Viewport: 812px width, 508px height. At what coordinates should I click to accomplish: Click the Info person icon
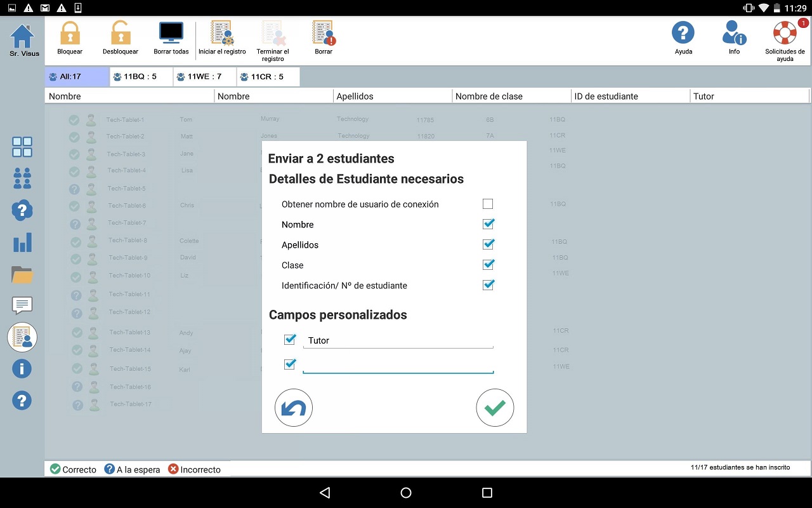pos(733,33)
